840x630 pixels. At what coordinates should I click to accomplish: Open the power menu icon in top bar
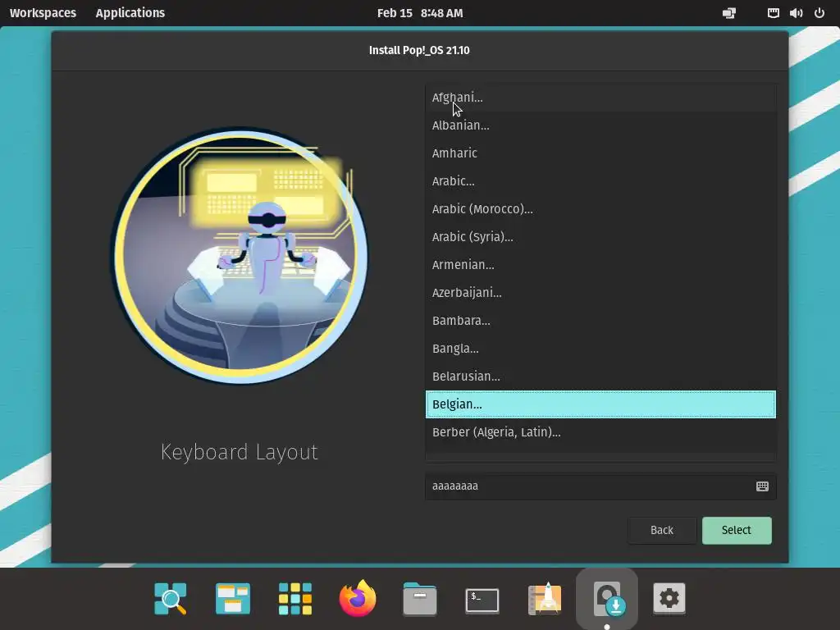coord(819,13)
